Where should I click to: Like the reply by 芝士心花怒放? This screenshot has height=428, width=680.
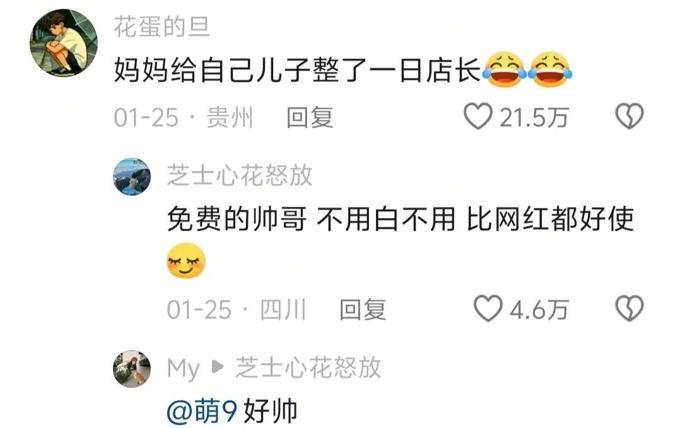[488, 308]
